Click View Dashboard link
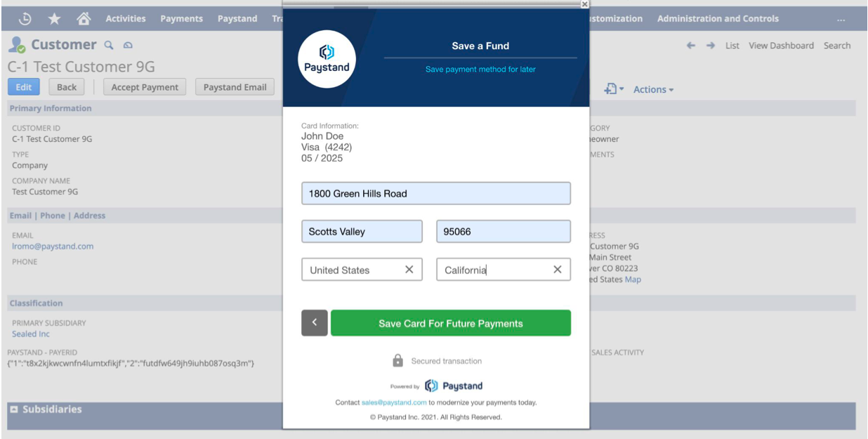The image size is (868, 439). (x=781, y=46)
